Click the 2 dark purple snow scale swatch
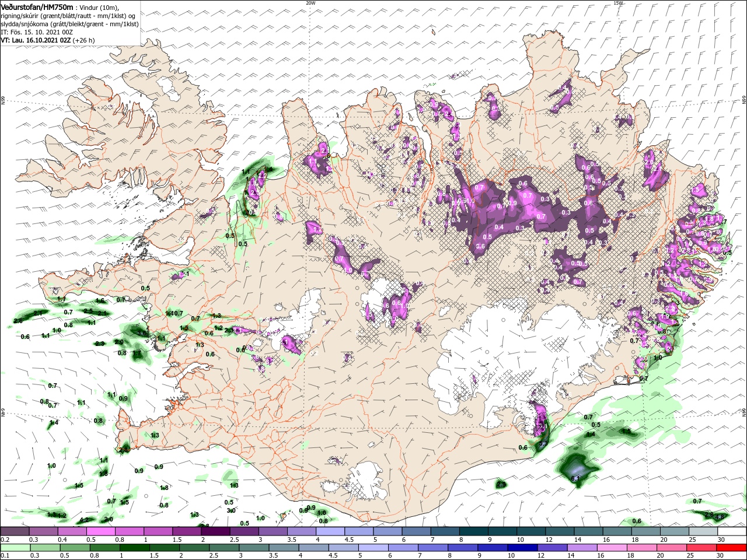Screen dimensions: 747x560 click(216, 531)
